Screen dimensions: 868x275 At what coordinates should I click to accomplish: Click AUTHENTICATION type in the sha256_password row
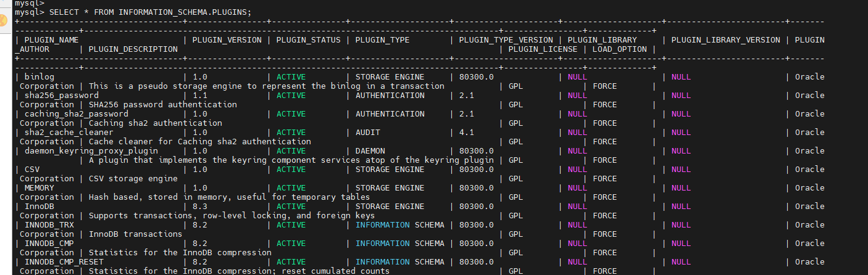coord(390,96)
